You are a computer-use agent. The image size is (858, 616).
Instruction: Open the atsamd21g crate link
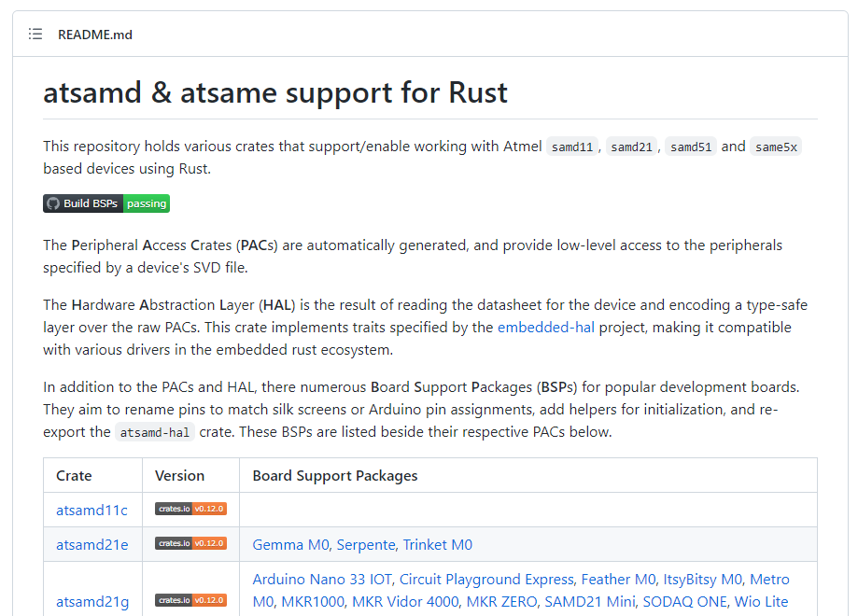point(91,602)
